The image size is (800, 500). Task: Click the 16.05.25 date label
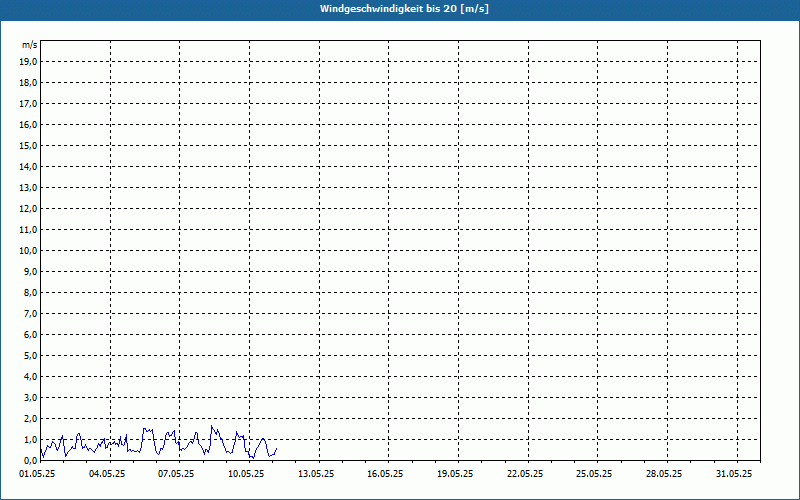coord(385,474)
